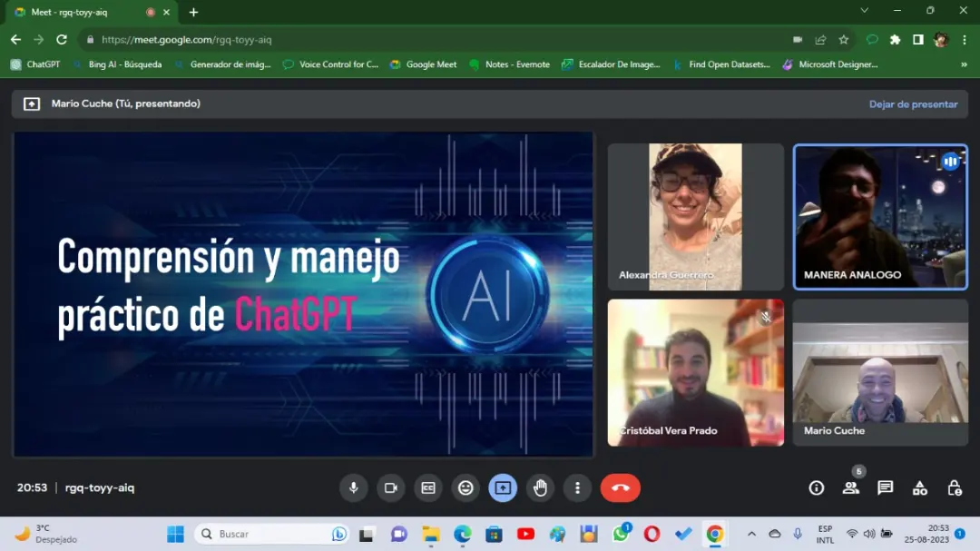Open Voice Control for C... bookmark
This screenshot has height=551, width=980.
coord(330,64)
